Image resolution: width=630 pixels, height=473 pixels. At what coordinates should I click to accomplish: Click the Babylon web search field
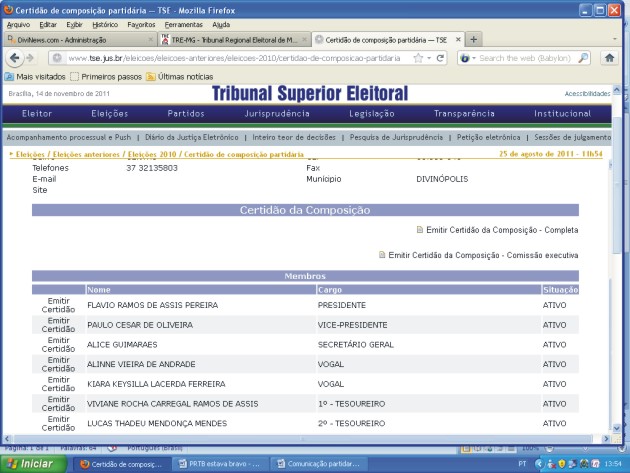pyautogui.click(x=525, y=58)
